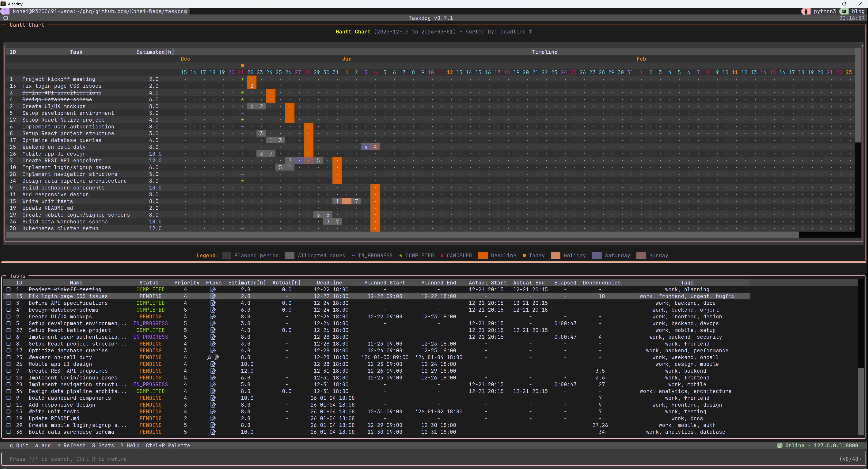Image resolution: width=868 pixels, height=469 pixels.
Task: Click the orange Today marker dot in timeline
Action: point(242,65)
